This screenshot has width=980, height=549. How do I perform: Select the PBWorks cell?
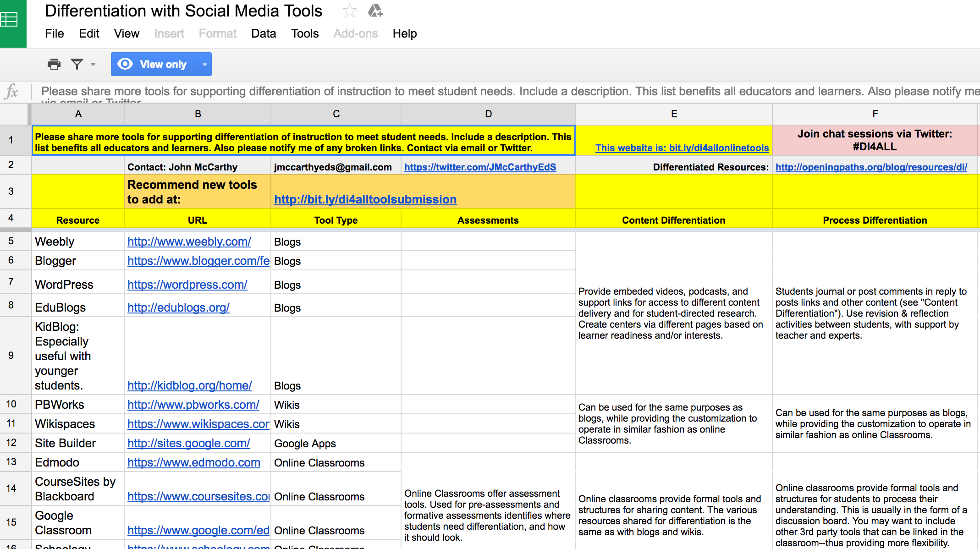(78, 405)
